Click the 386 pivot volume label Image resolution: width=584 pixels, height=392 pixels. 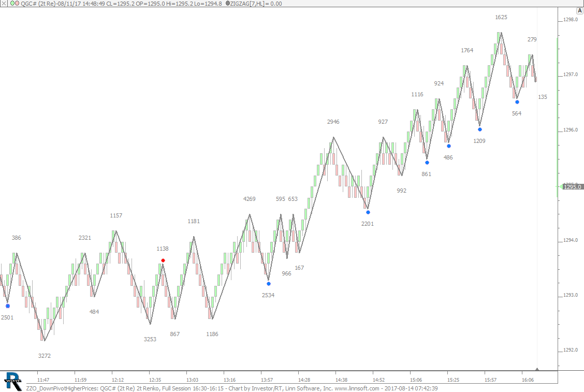(x=17, y=238)
